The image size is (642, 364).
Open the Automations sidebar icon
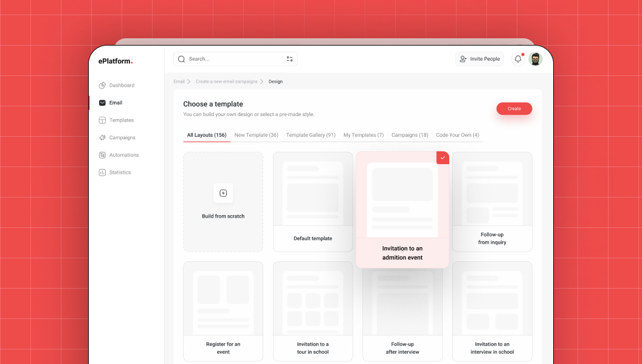click(102, 155)
